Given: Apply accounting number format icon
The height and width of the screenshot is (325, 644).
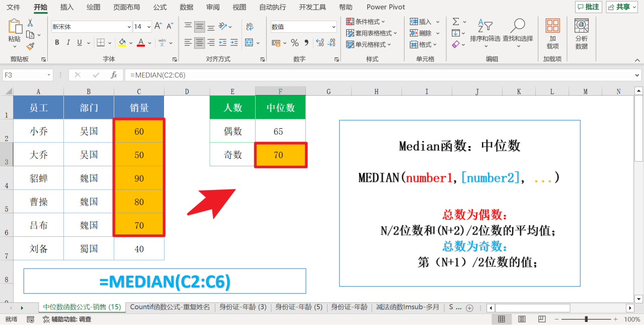Looking at the screenshot, I should (277, 43).
